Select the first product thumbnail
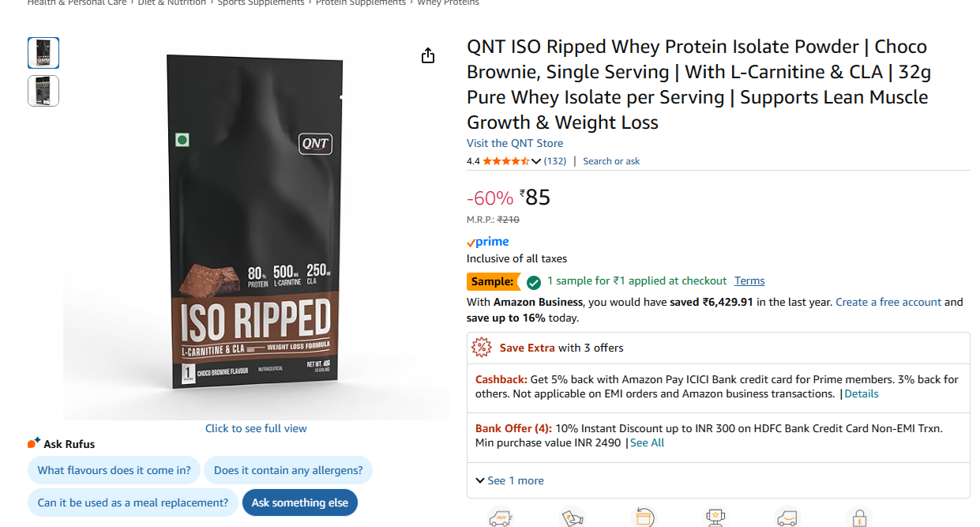 [x=43, y=53]
